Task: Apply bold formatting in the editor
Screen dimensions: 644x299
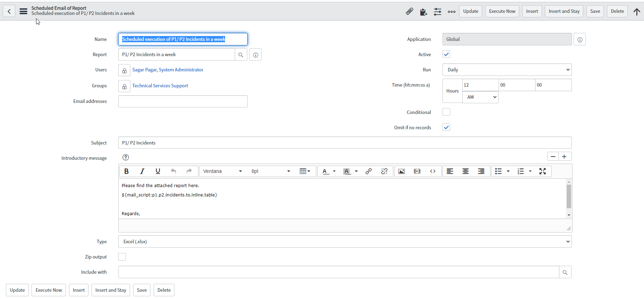Action: (x=127, y=171)
